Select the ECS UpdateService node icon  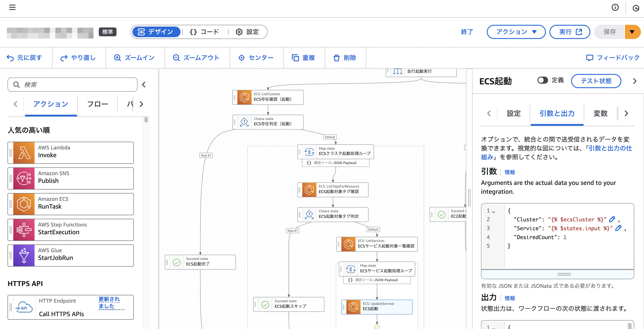(x=353, y=307)
